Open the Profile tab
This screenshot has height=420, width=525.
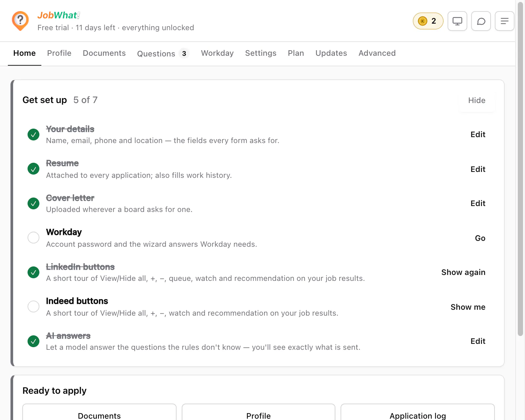point(59,53)
